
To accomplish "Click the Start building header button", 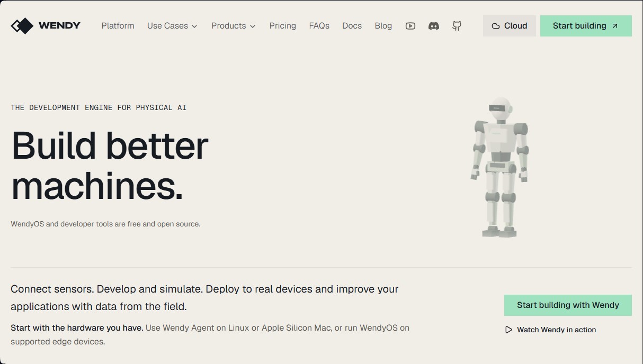I will [x=586, y=26].
